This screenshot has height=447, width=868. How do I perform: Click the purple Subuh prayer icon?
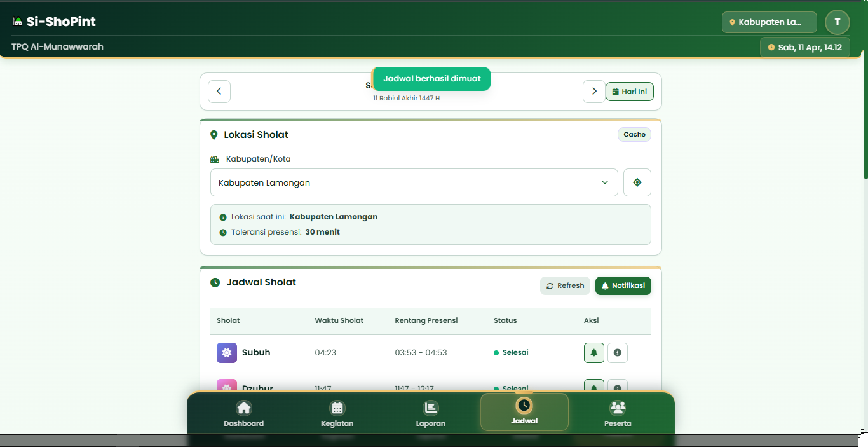click(227, 353)
